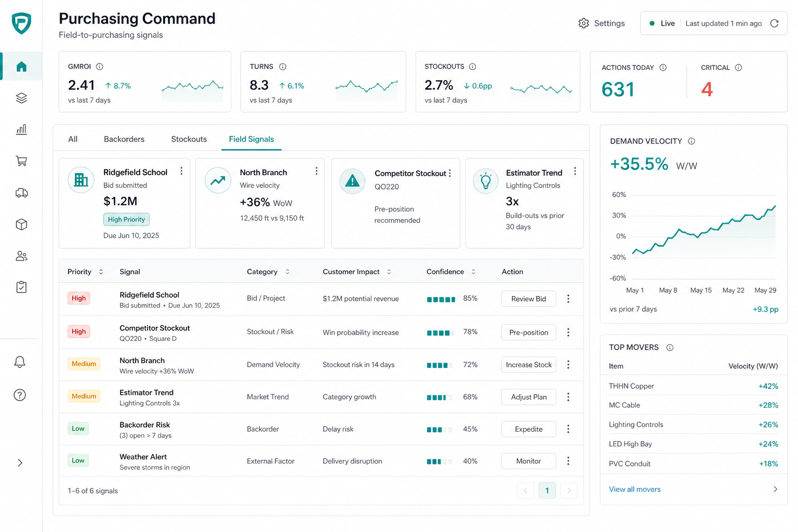This screenshot has height=532, width=798.
Task: Click the Expedite button for Backorder Risk
Action: tap(528, 429)
